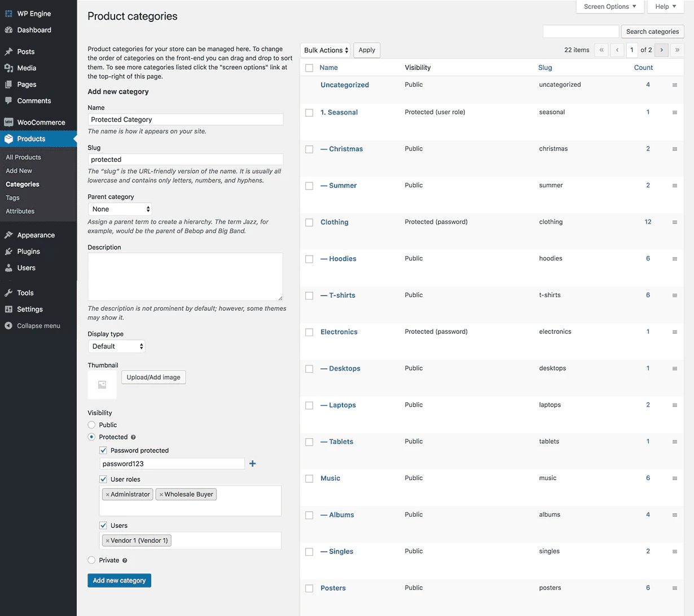Click the Pages icon in sidebar
Screen dimensions: 694x616
pyautogui.click(x=8, y=84)
